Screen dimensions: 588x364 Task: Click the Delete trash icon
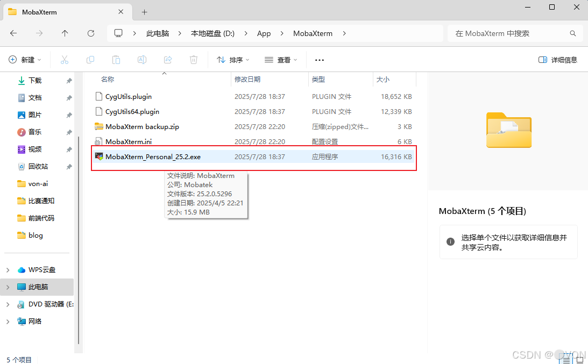pos(194,60)
